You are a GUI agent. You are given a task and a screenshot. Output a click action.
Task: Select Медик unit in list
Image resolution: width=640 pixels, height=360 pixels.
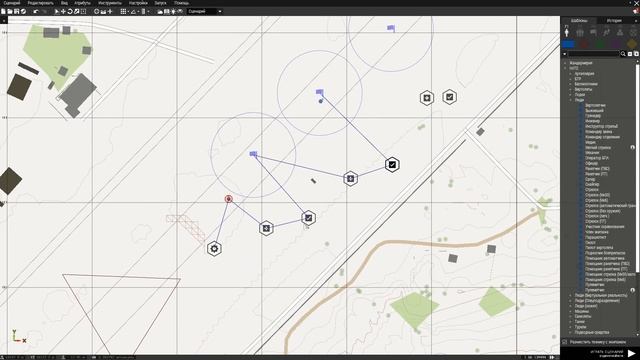click(x=590, y=142)
